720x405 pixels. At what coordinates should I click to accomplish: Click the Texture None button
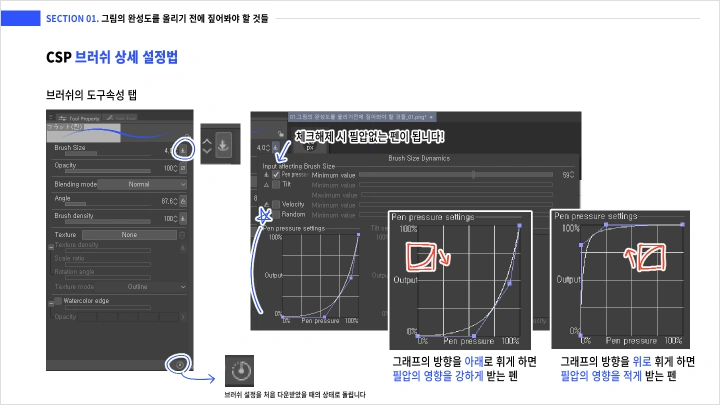pos(130,235)
